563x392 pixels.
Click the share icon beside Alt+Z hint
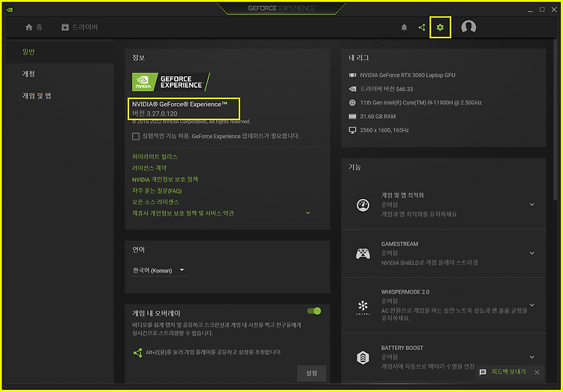click(137, 352)
